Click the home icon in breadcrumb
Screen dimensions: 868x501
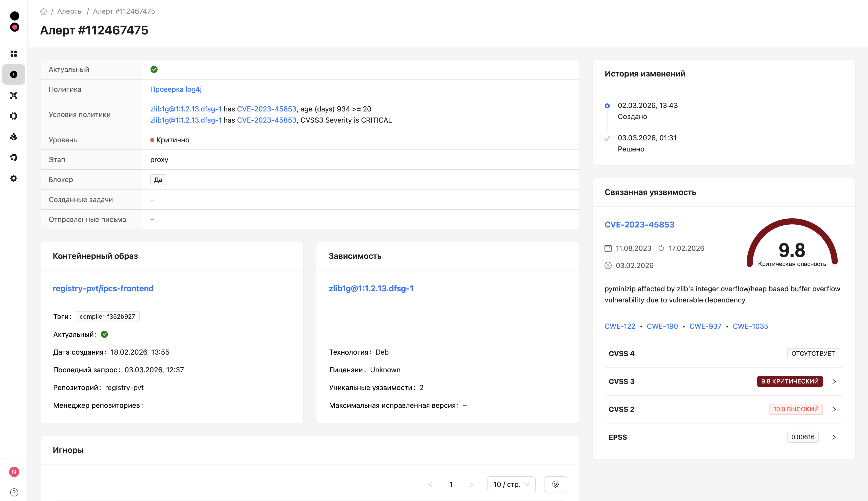coord(43,11)
